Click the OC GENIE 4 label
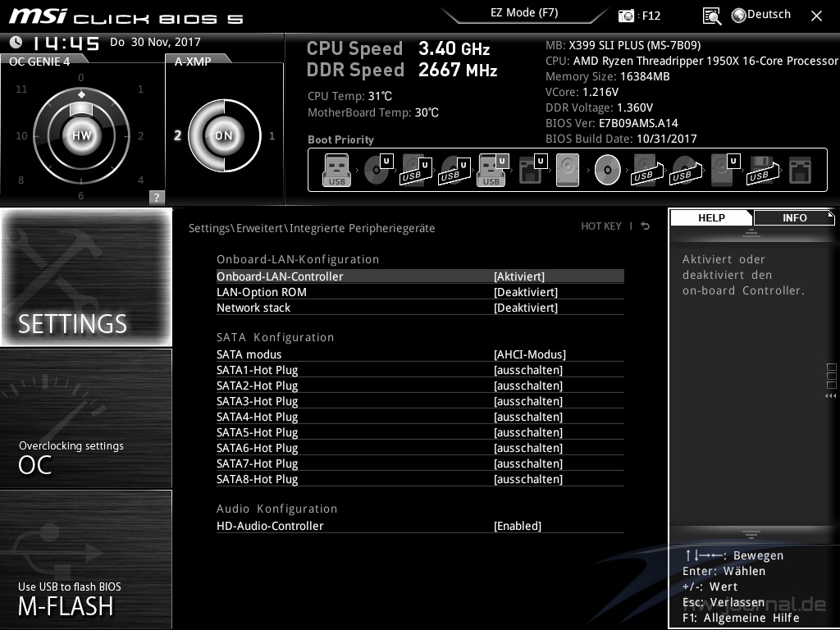840x630 pixels. (39, 62)
